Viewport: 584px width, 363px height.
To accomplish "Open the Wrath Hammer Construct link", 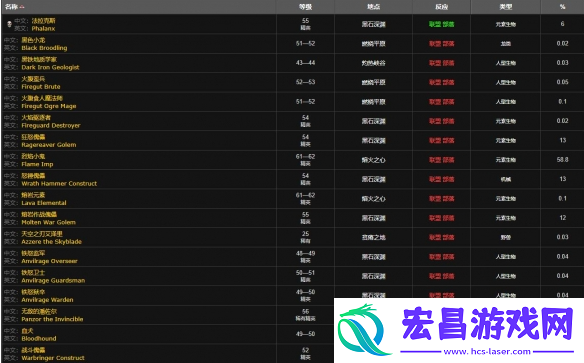I will pos(59,184).
